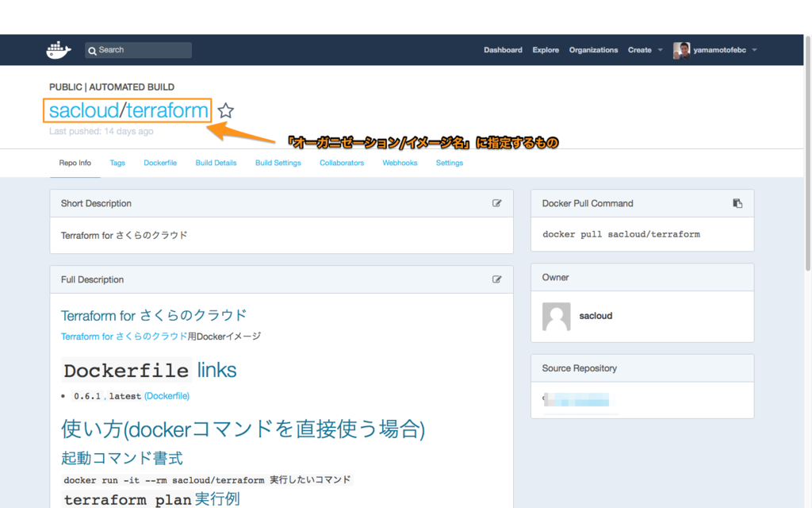
Task: Click the yamamotofebc profile picture
Action: (681, 50)
